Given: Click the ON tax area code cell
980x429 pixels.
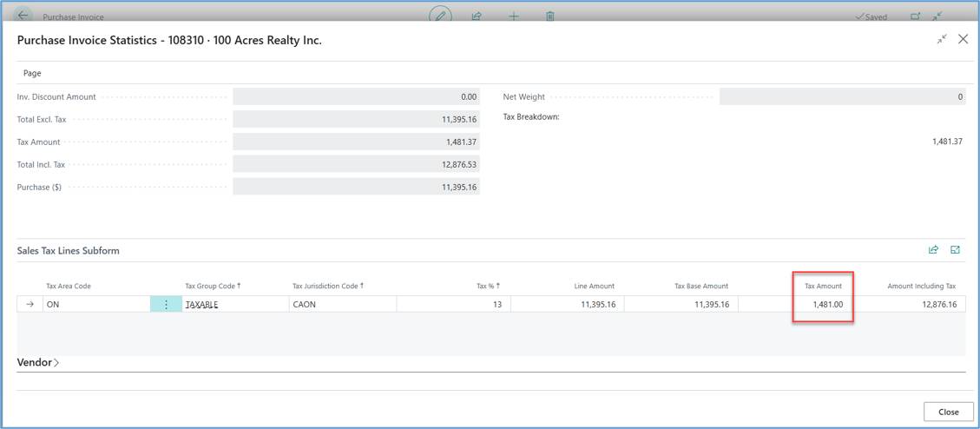Looking at the screenshot, I should pyautogui.click(x=96, y=304).
